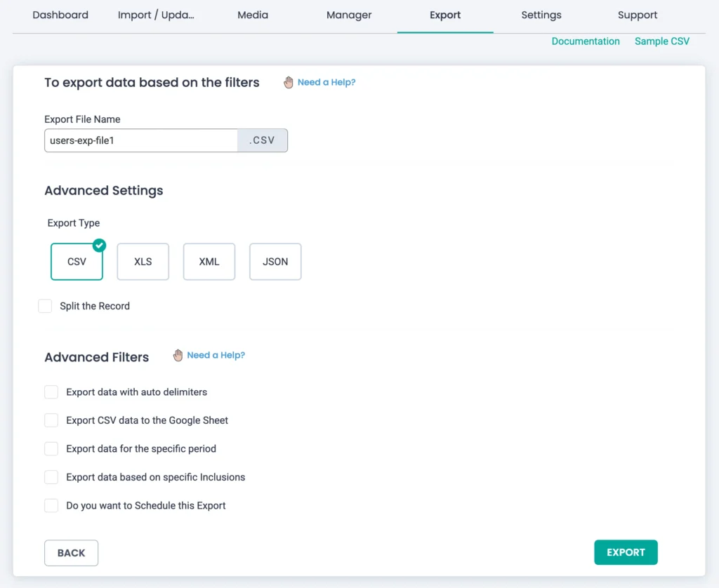The width and height of the screenshot is (719, 588).
Task: Select the XLS export type
Action: pyautogui.click(x=143, y=262)
